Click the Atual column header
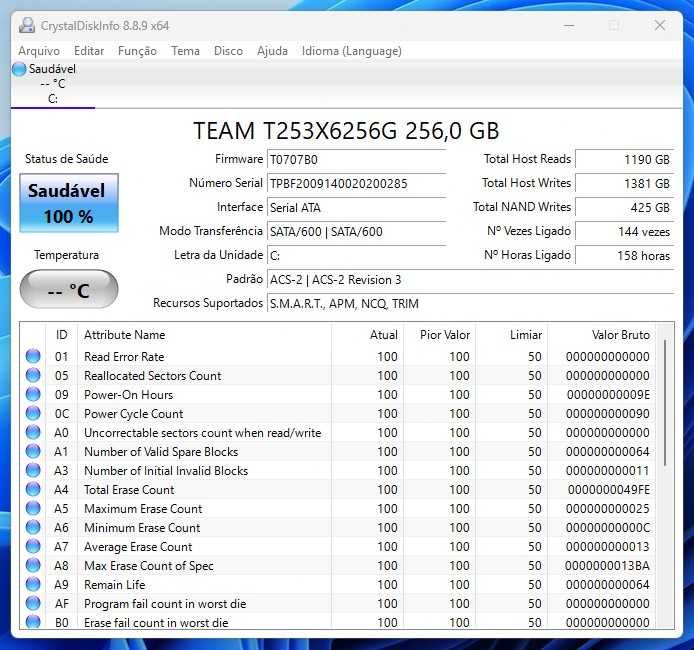This screenshot has width=694, height=650. 367,335
